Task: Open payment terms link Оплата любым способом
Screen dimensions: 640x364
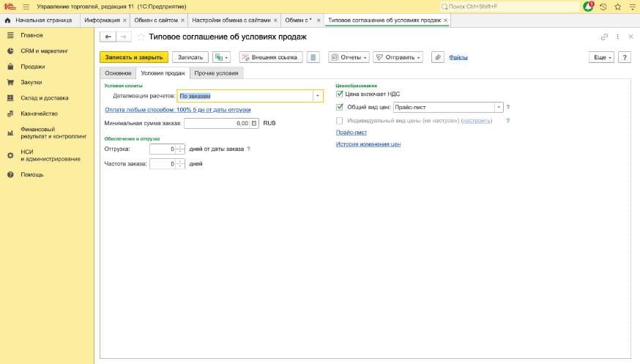Action: 178,110
